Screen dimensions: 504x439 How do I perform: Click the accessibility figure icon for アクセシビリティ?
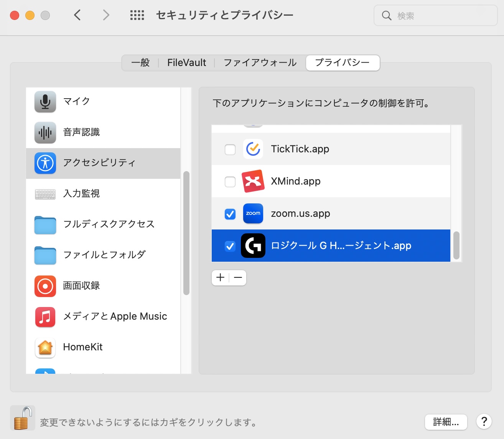pos(45,163)
